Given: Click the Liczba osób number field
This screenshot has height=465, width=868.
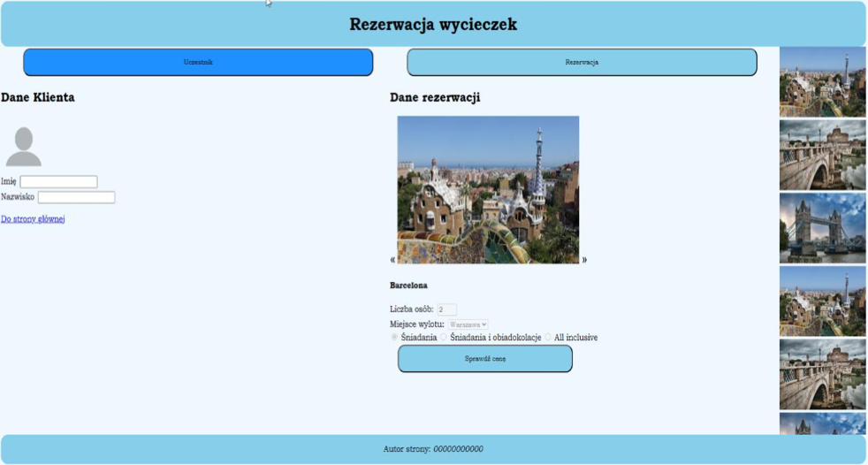Looking at the screenshot, I should pos(446,309).
